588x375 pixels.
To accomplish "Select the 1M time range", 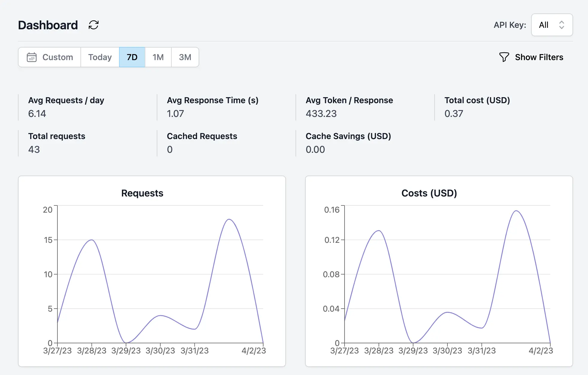I will pyautogui.click(x=158, y=57).
